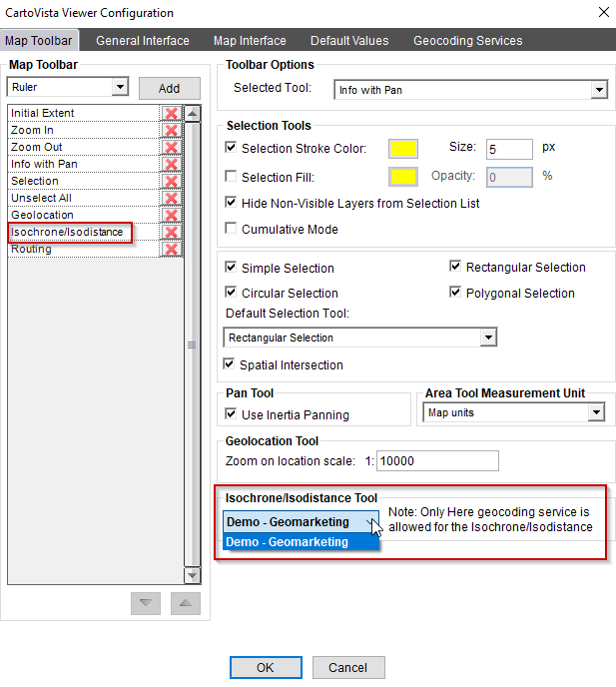The width and height of the screenshot is (616, 687).
Task: Remove Zoom Out with its red X
Action: point(172,147)
